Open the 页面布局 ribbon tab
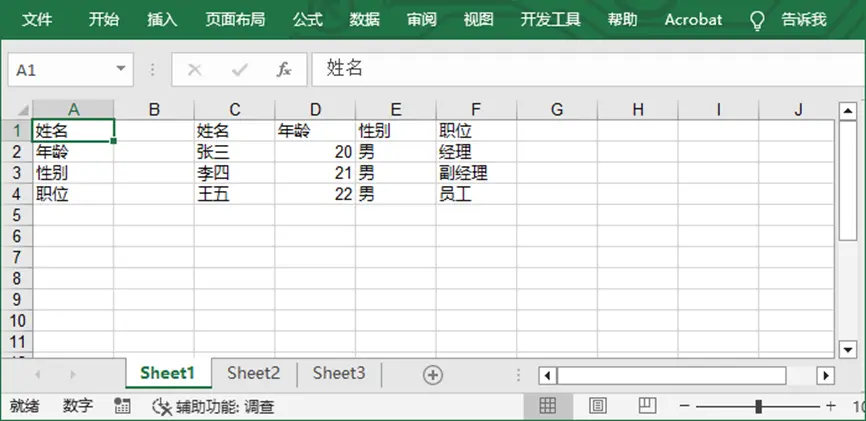The width and height of the screenshot is (866, 421). click(x=235, y=20)
